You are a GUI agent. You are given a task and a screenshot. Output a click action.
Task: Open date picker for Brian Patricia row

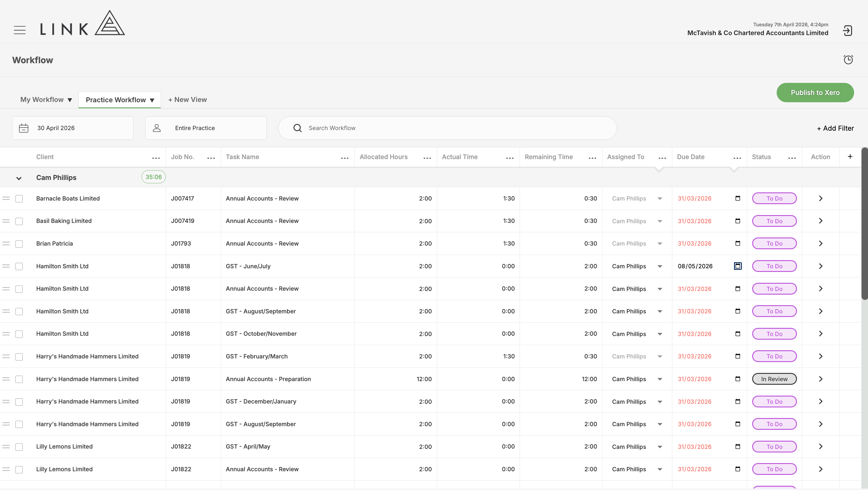pos(738,243)
